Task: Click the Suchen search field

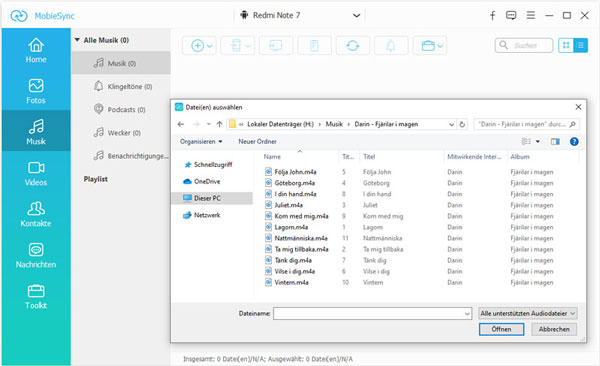Action: click(524, 45)
